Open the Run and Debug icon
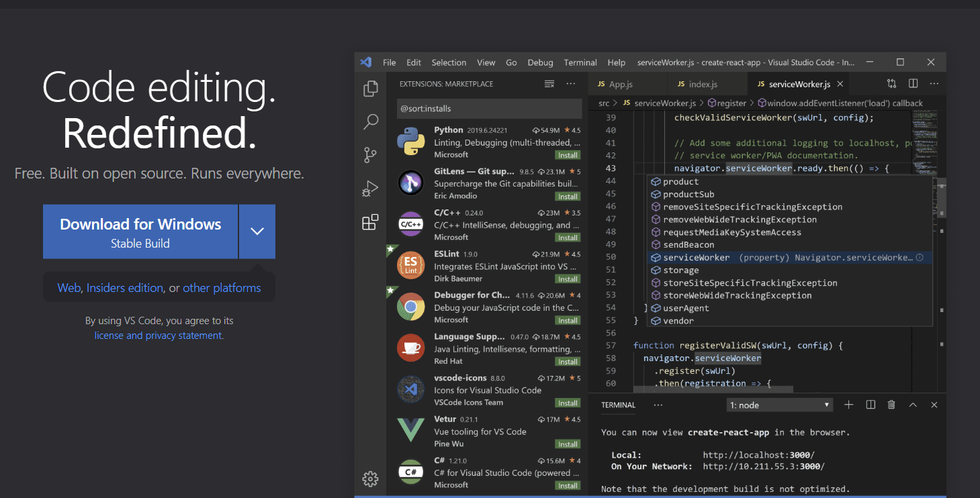Screen dimensions: 980x498 [370, 189]
